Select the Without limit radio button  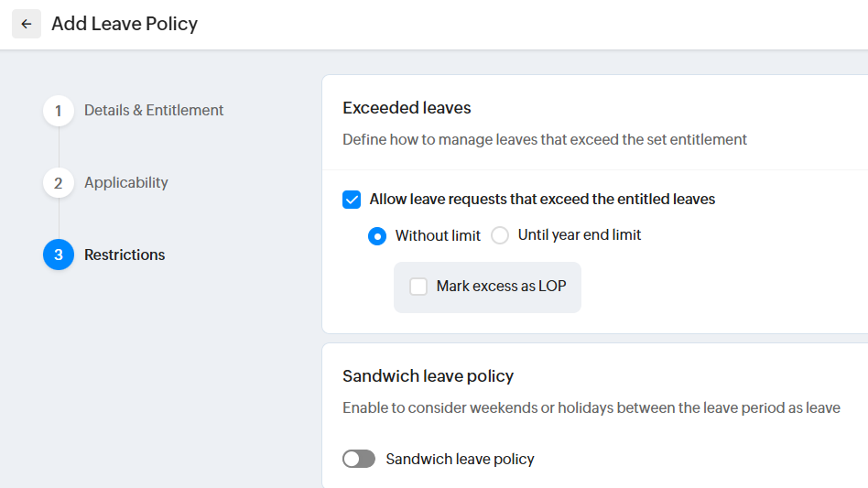click(x=377, y=236)
